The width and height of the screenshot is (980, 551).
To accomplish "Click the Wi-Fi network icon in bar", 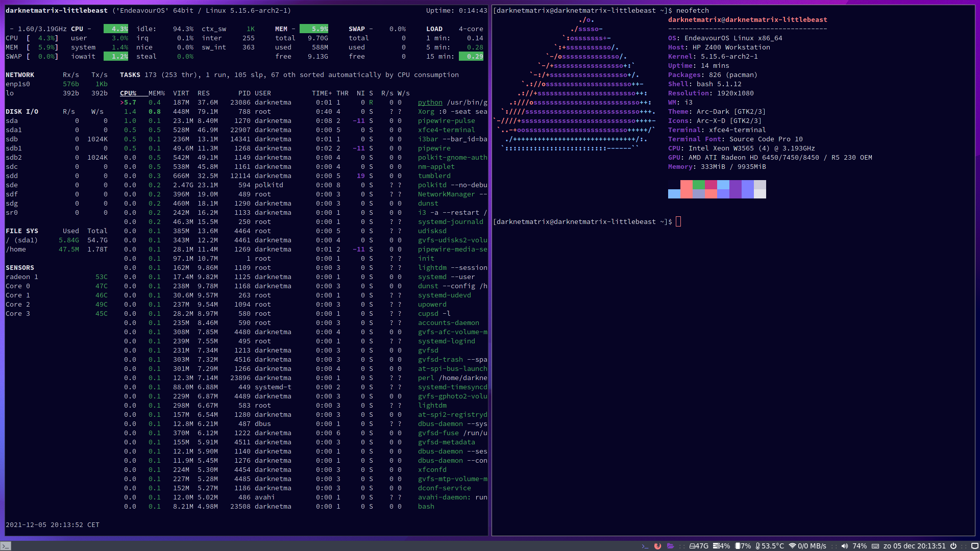I will 792,546.
